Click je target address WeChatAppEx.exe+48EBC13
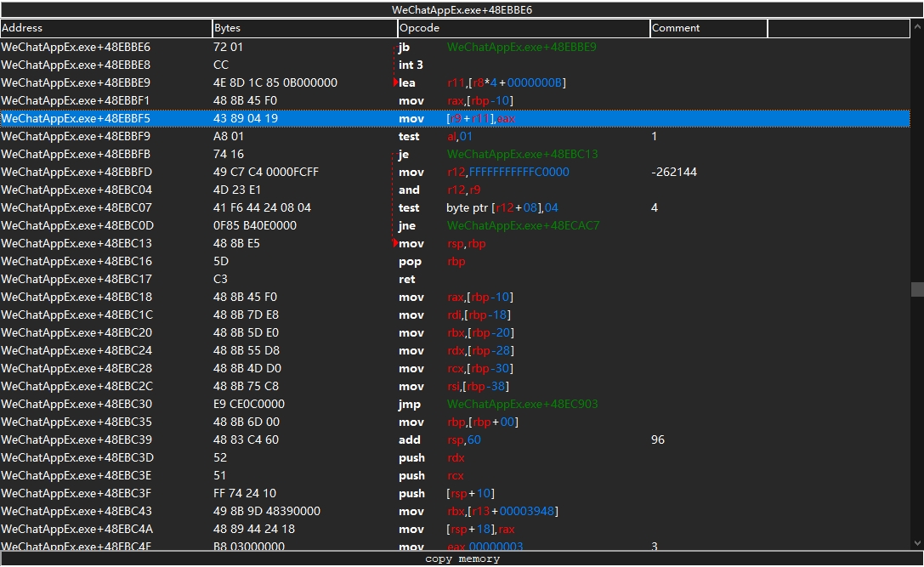This screenshot has width=924, height=567. (521, 155)
